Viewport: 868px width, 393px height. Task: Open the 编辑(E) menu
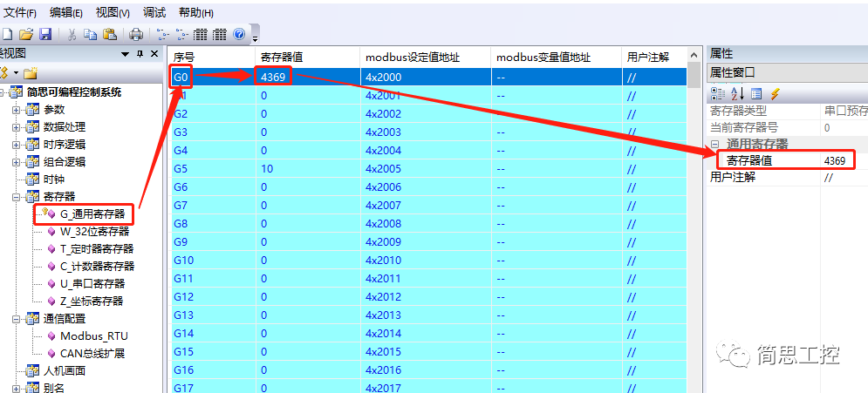66,13
